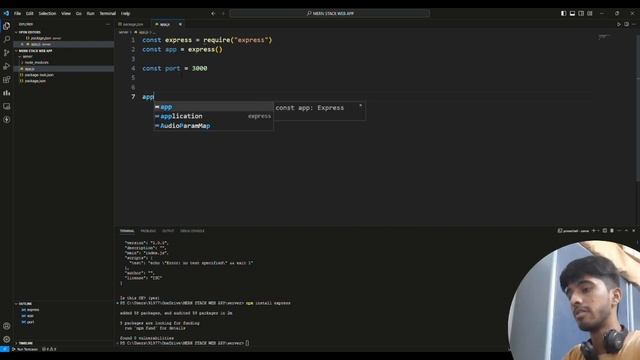Open the powershell terminal profile selector
640x360 pixels.
[573, 231]
